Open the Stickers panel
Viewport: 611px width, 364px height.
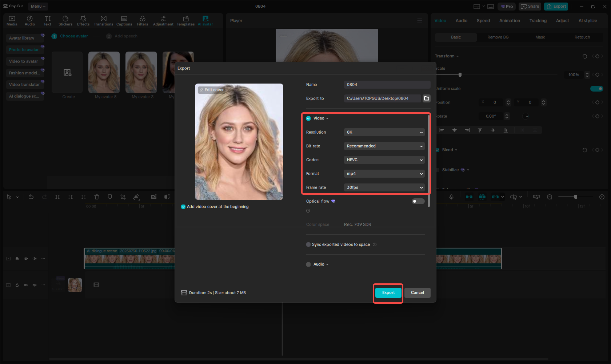coord(65,20)
